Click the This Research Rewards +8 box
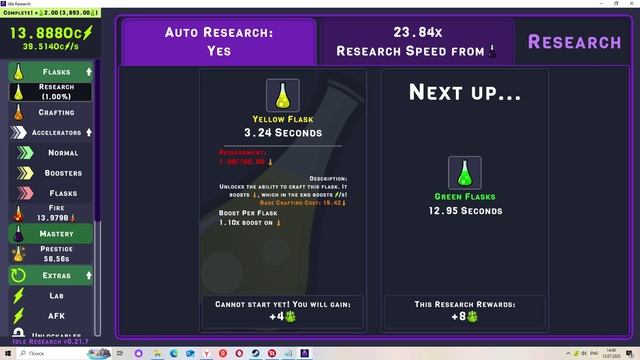This screenshot has height=360, width=640. tap(465, 311)
